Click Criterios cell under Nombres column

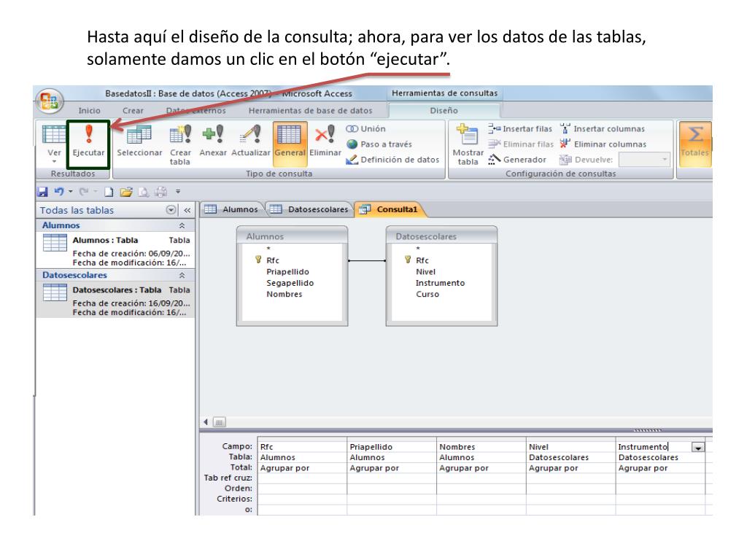[x=481, y=499]
